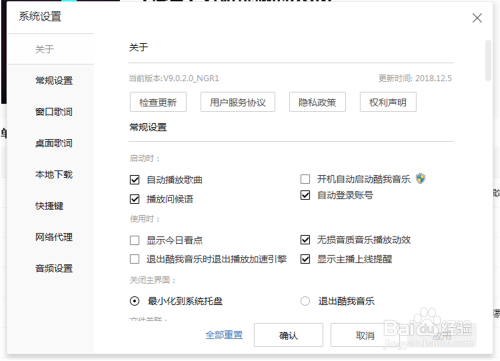
Task: Click the 检查更新 button
Action: coord(158,102)
